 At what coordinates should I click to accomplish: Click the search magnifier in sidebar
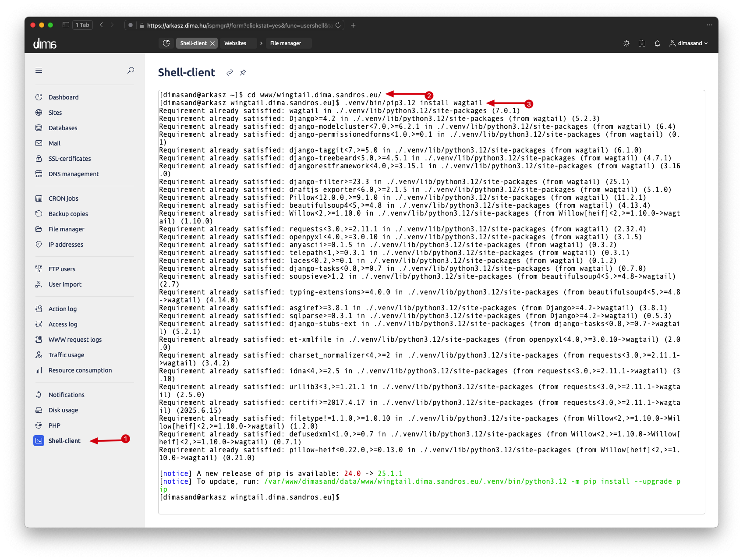click(x=131, y=70)
